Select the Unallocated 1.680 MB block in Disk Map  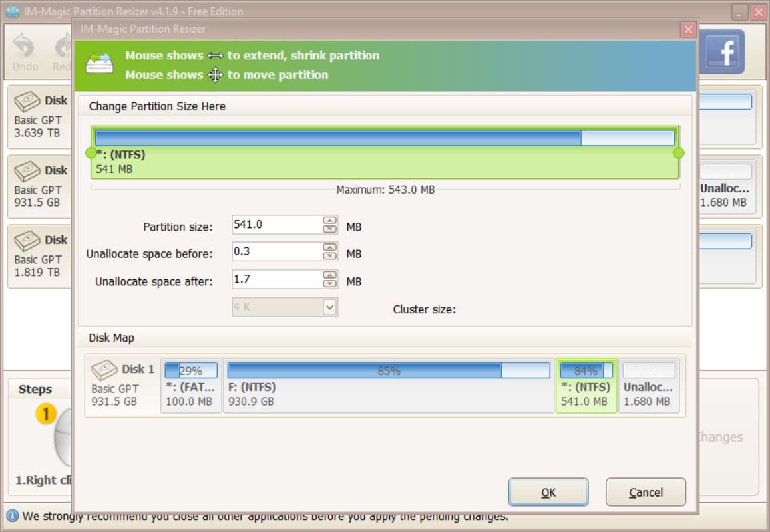649,386
